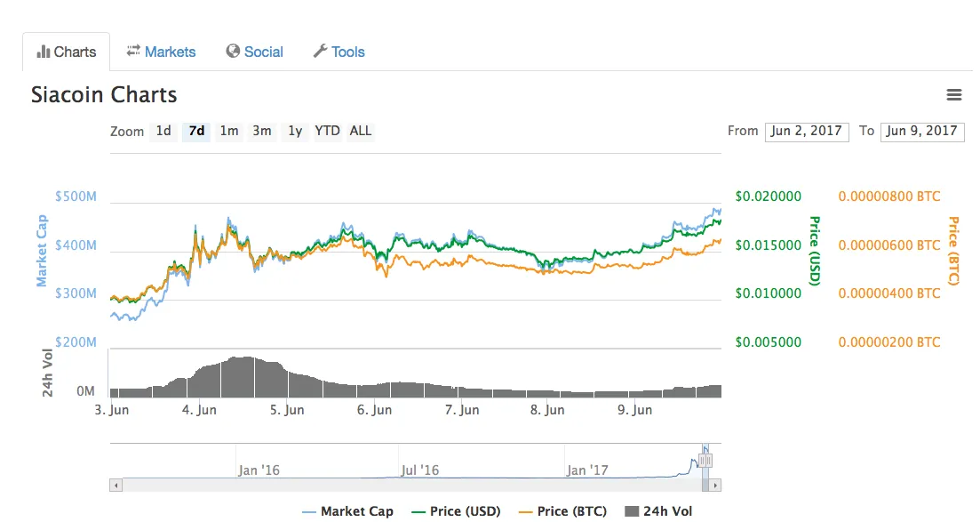Set zoom to 1d
980x522 pixels.
[163, 131]
